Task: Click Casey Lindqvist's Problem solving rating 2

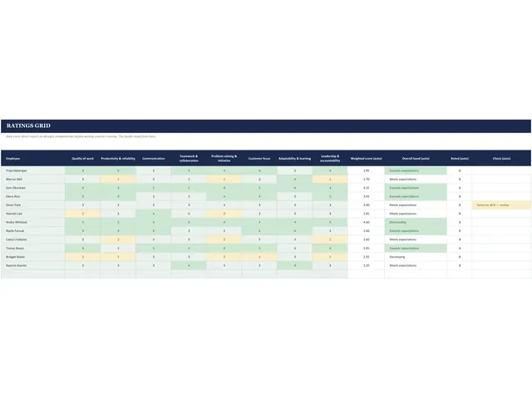Action: coord(224,239)
